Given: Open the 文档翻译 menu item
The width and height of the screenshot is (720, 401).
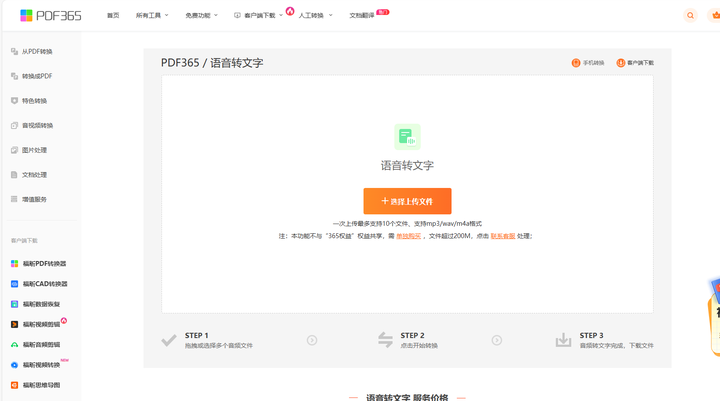Looking at the screenshot, I should pyautogui.click(x=362, y=16).
